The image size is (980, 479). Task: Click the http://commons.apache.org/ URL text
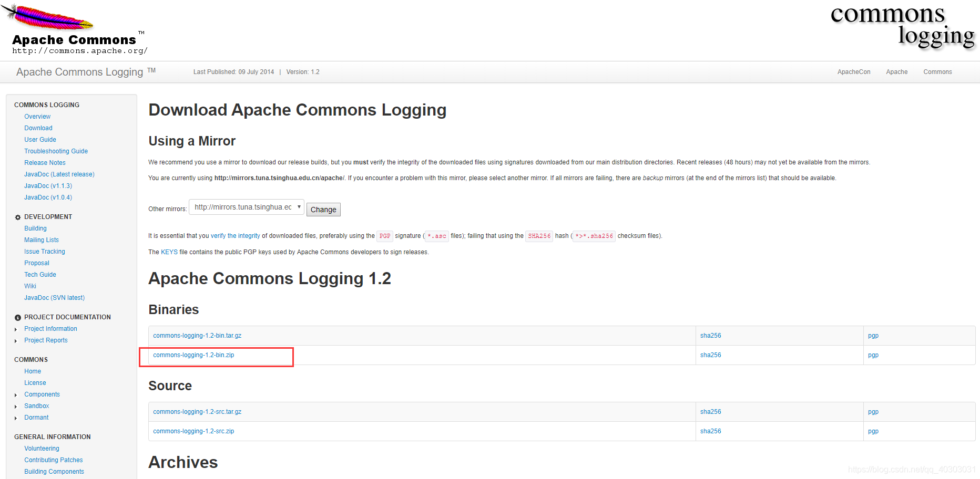[x=80, y=51]
